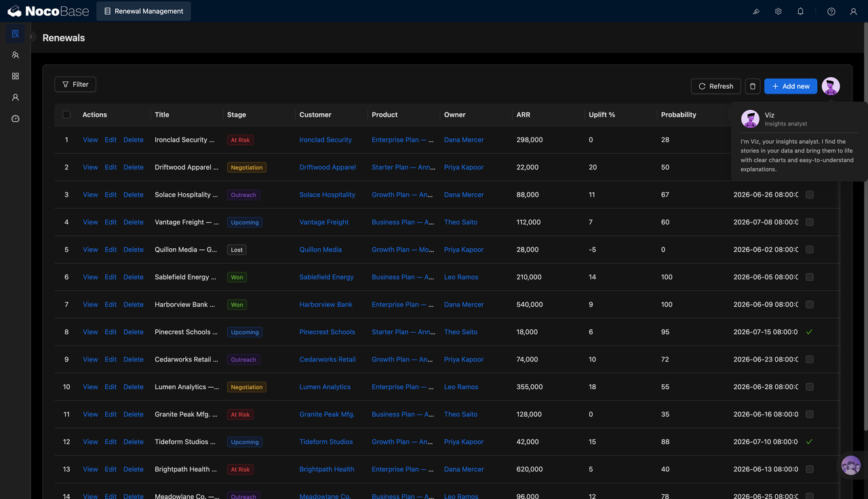Open the grid products sidebar icon
Image resolution: width=868 pixels, height=499 pixels.
15,76
